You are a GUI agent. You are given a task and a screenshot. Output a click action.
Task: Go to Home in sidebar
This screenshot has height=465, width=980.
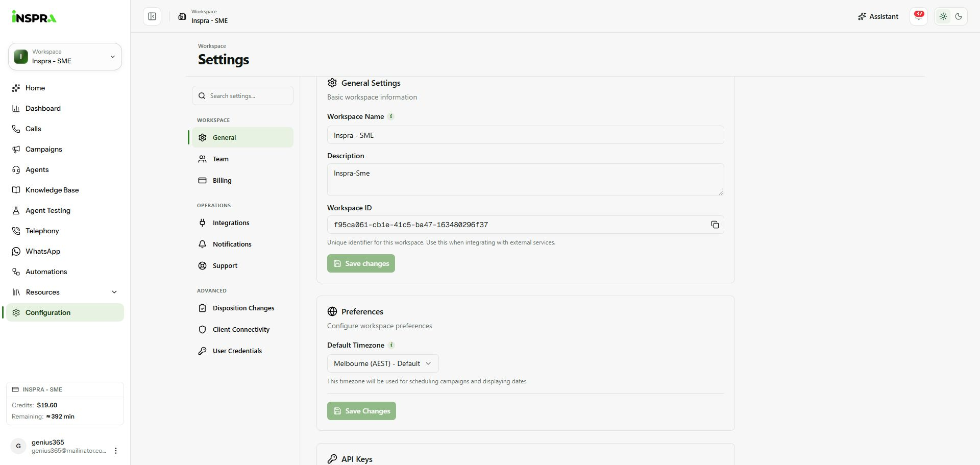pyautogui.click(x=65, y=88)
